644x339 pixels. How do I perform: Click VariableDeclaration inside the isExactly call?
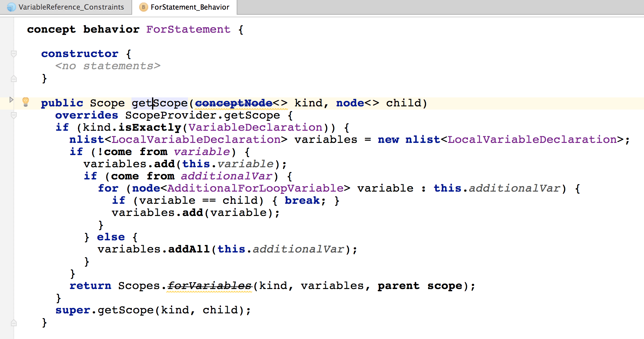click(255, 128)
